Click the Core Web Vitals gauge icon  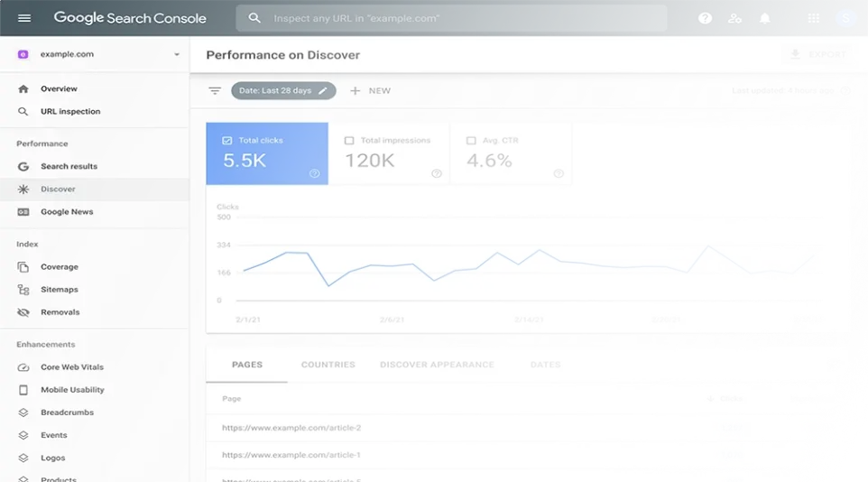tap(23, 367)
